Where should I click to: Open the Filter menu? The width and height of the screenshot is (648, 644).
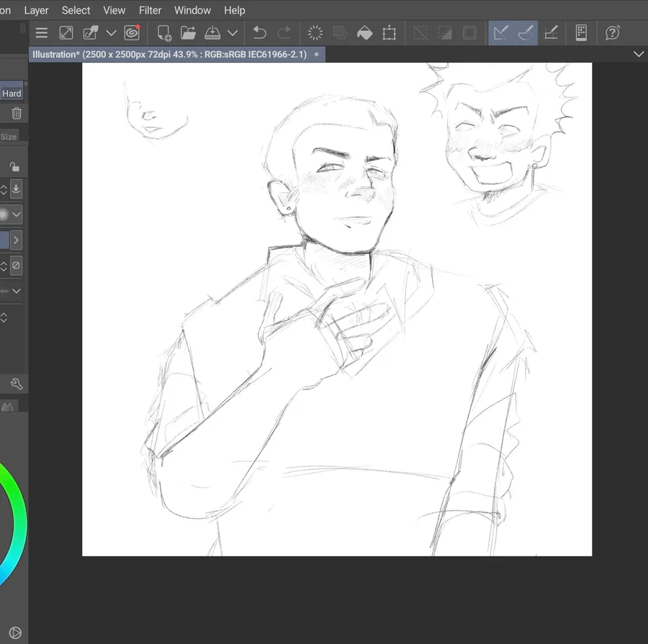pos(150,10)
